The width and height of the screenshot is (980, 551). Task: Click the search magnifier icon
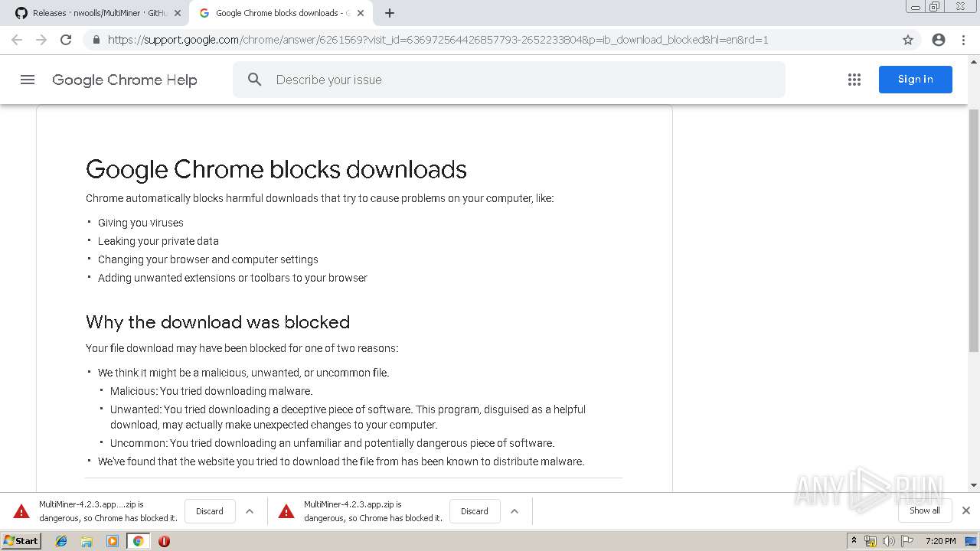click(255, 80)
